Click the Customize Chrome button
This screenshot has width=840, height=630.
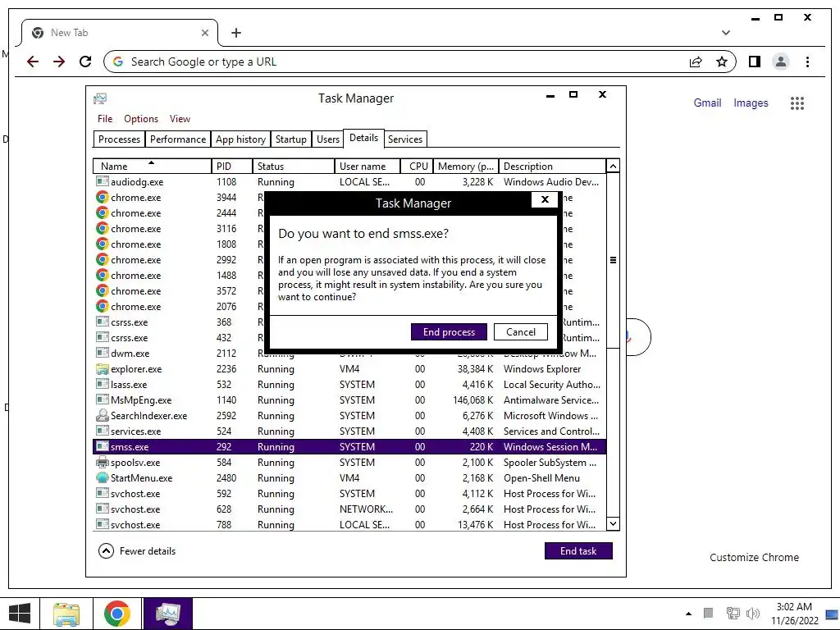(755, 558)
